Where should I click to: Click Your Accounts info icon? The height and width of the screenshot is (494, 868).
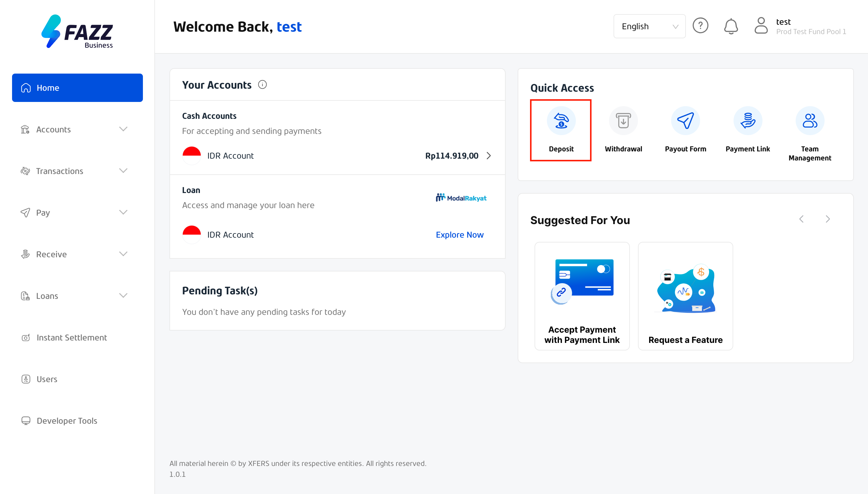262,84
